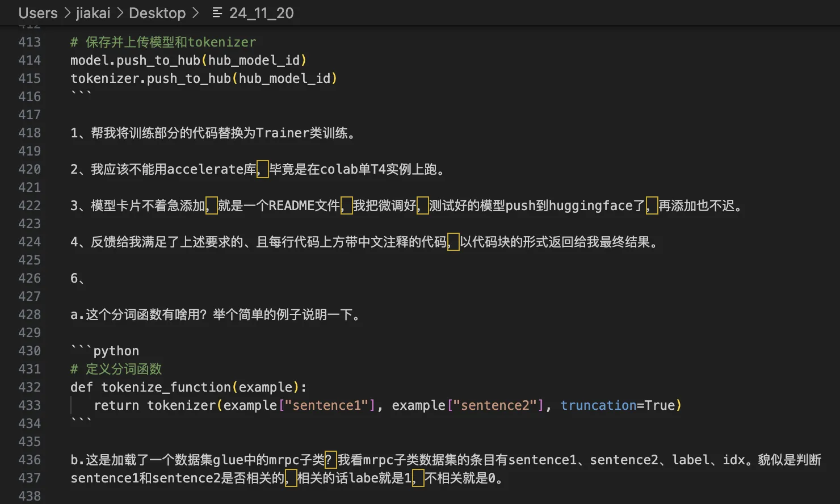Click line number 418 in the gutter
Viewport: 840px width, 504px height.
pyautogui.click(x=30, y=133)
